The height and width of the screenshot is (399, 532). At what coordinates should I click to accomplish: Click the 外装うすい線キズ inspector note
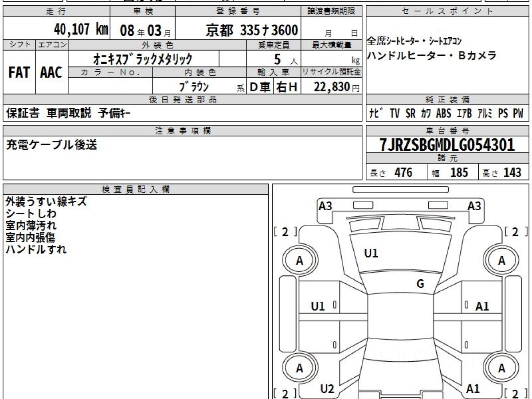[46, 201]
